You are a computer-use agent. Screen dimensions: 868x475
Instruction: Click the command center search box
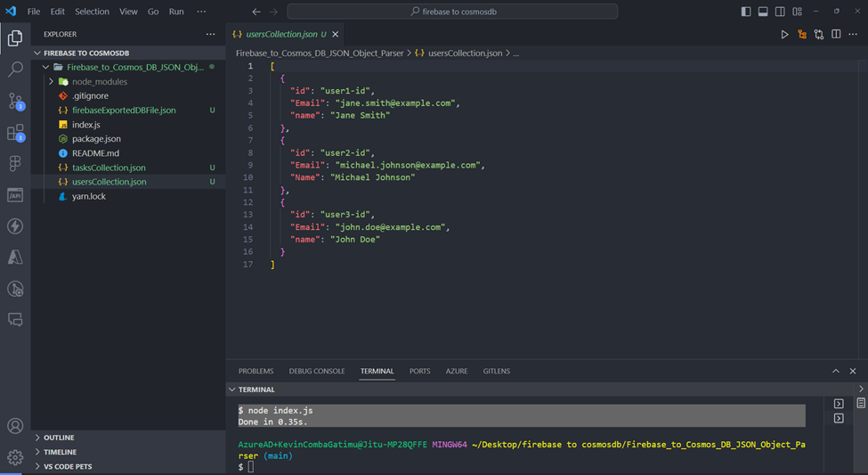(452, 12)
